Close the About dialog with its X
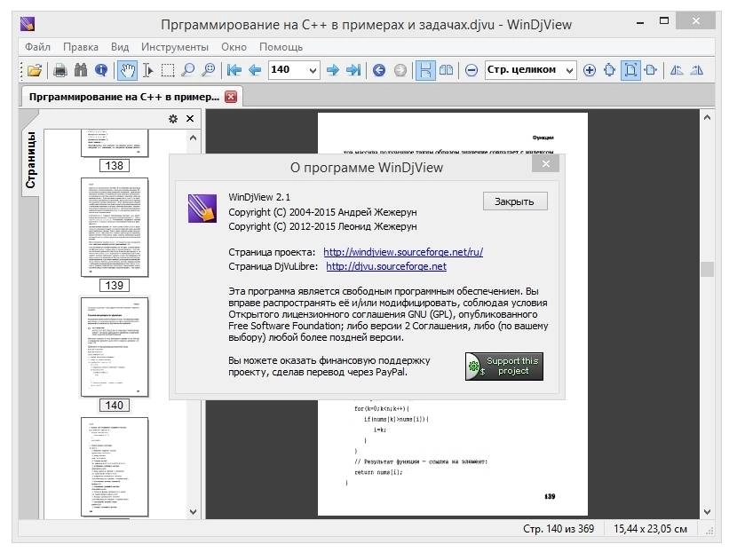The height and width of the screenshot is (560, 737). tap(546, 163)
